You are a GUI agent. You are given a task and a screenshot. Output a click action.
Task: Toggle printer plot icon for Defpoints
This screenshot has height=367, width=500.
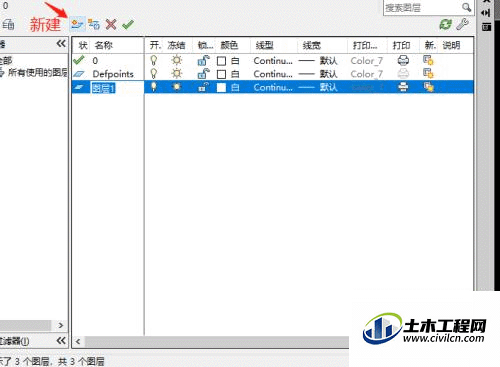click(x=403, y=73)
